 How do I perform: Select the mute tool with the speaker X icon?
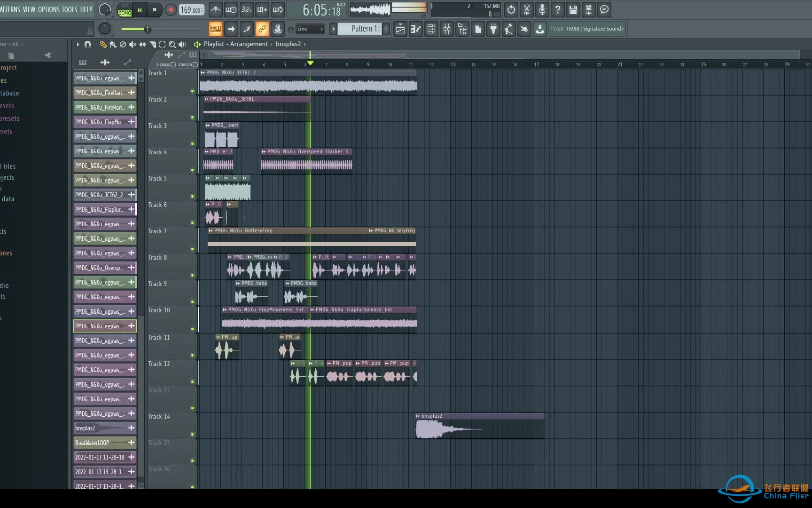pos(133,44)
